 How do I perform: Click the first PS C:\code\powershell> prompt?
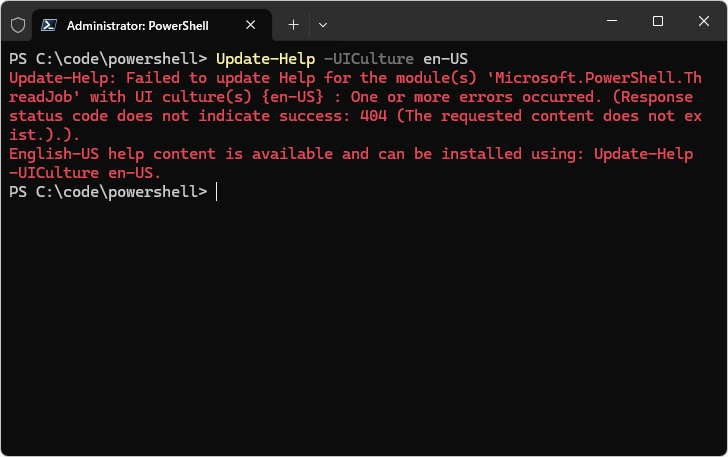pos(108,58)
